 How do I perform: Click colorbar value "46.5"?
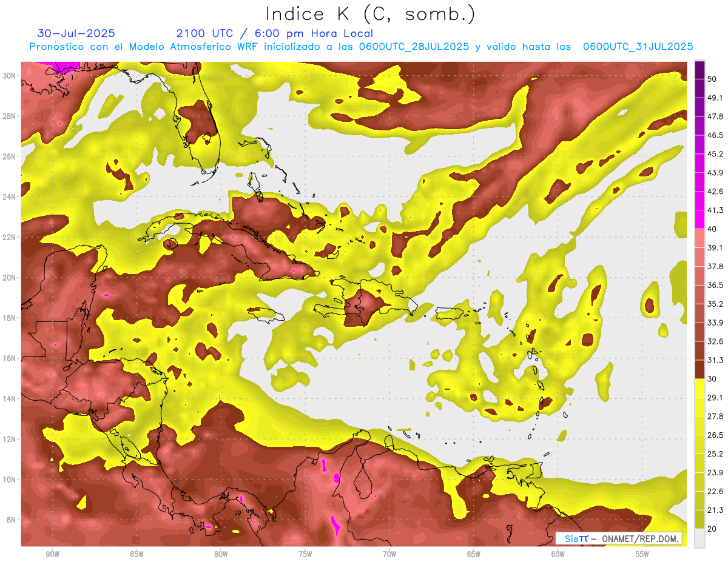point(715,135)
